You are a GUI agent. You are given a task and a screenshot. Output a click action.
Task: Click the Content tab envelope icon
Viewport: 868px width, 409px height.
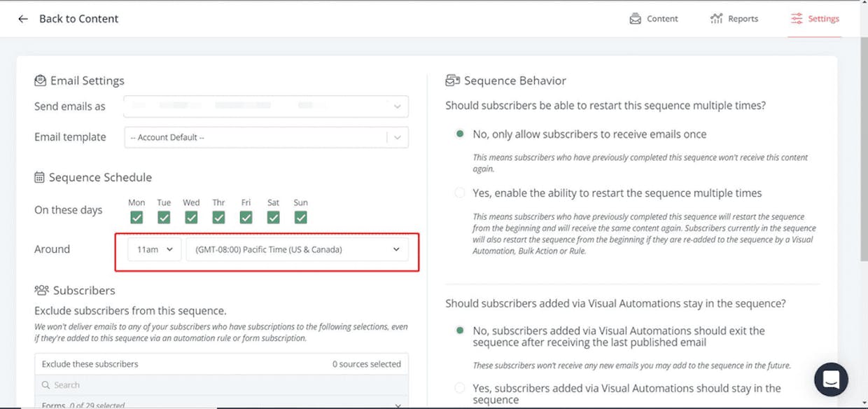coord(635,19)
